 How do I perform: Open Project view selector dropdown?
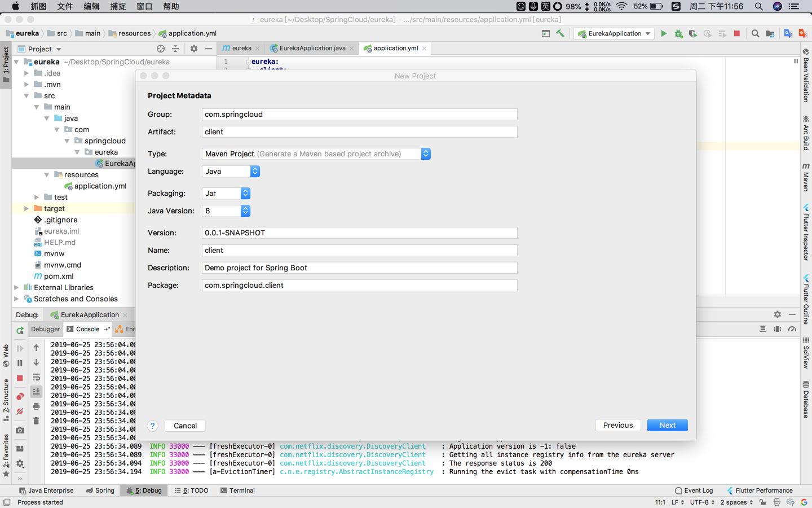pos(40,49)
